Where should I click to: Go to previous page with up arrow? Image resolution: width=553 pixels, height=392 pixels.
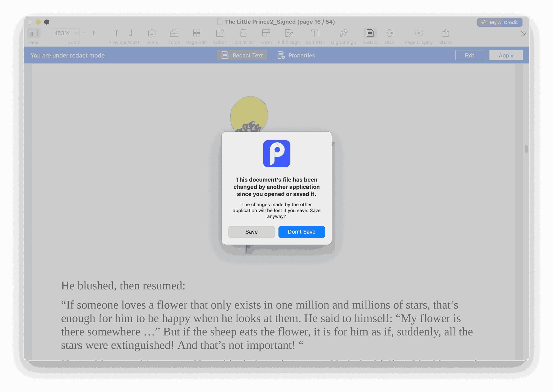tap(116, 33)
